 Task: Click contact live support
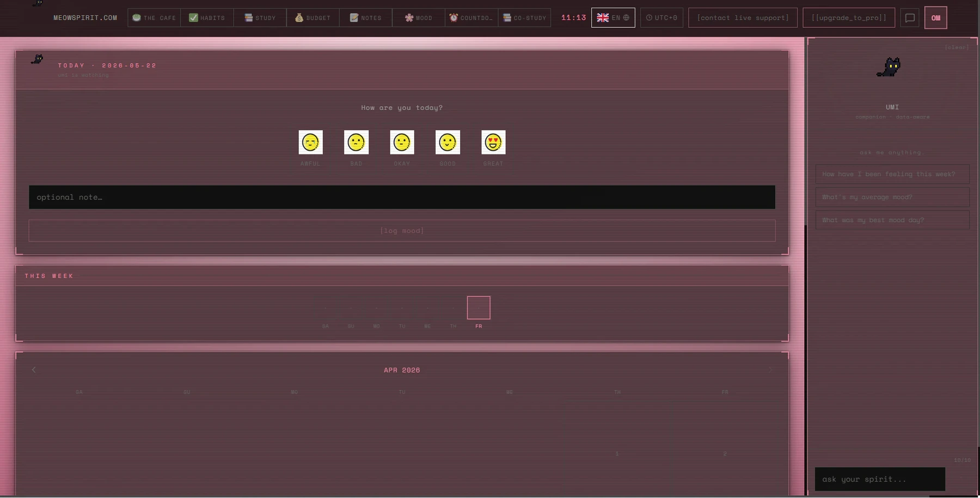point(743,17)
